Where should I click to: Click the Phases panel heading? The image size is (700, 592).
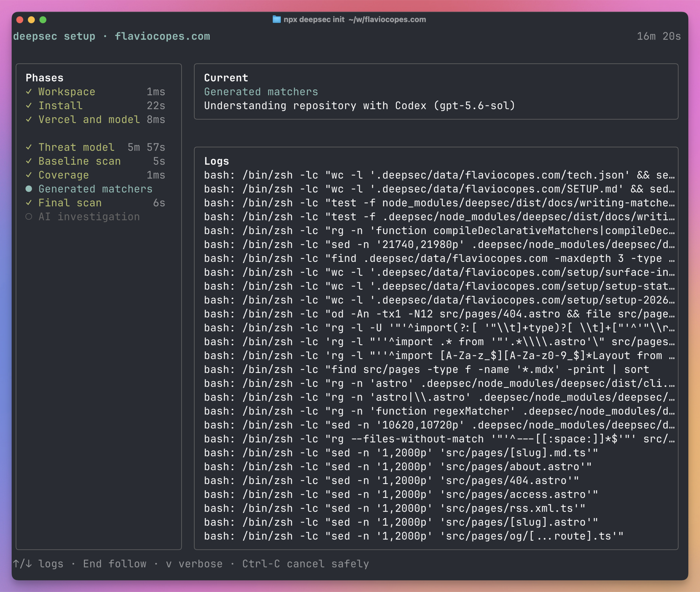coord(45,78)
